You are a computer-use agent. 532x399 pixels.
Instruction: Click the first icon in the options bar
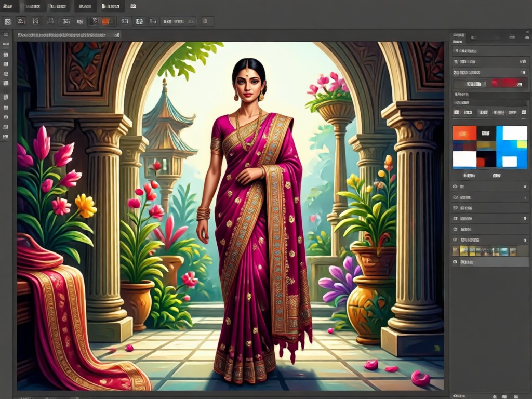point(7,21)
